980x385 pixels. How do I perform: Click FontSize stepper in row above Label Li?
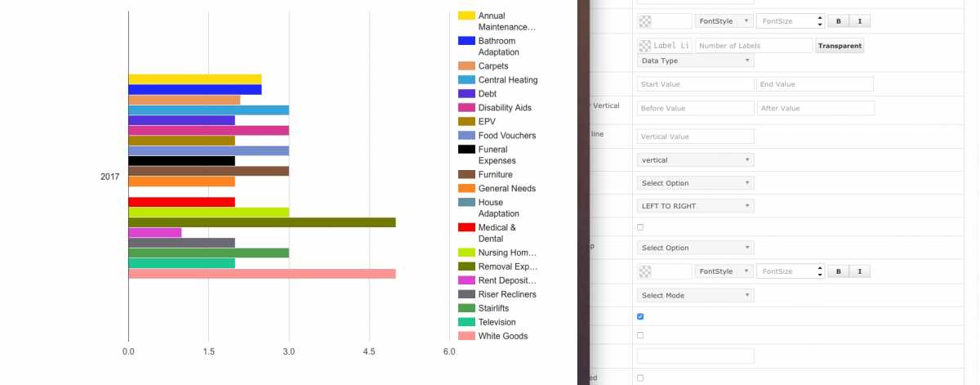(x=820, y=20)
